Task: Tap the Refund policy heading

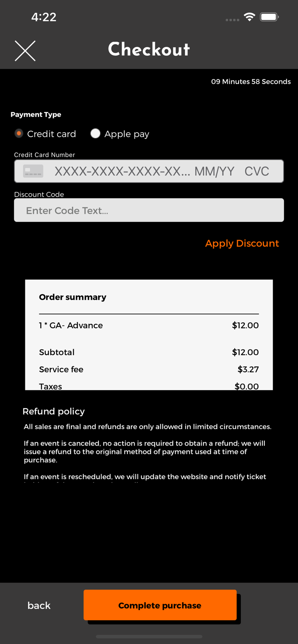Action: point(54,411)
